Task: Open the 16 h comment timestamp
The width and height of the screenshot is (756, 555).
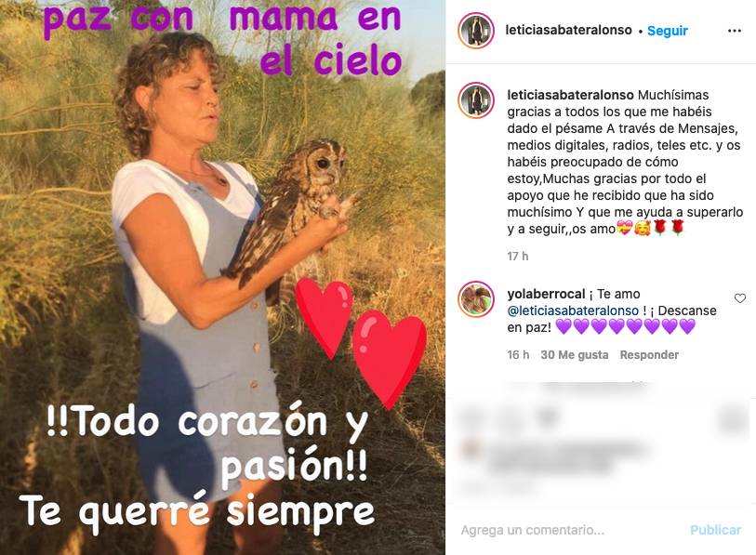Action: click(x=518, y=355)
